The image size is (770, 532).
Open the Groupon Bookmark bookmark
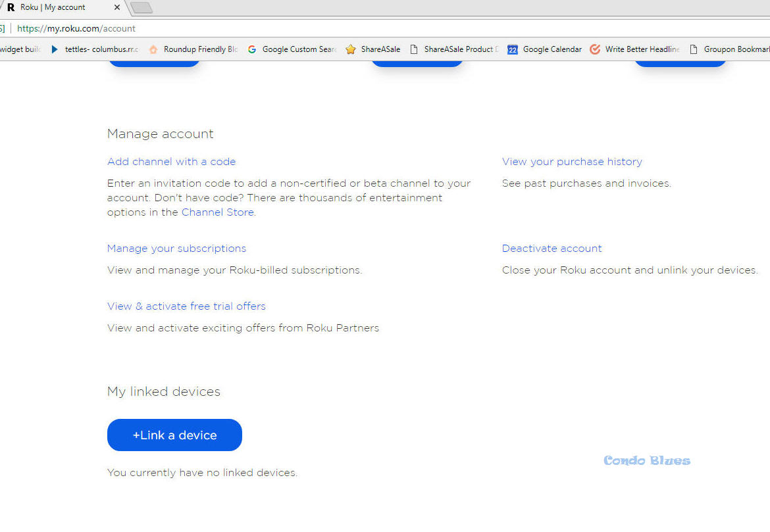[730, 49]
